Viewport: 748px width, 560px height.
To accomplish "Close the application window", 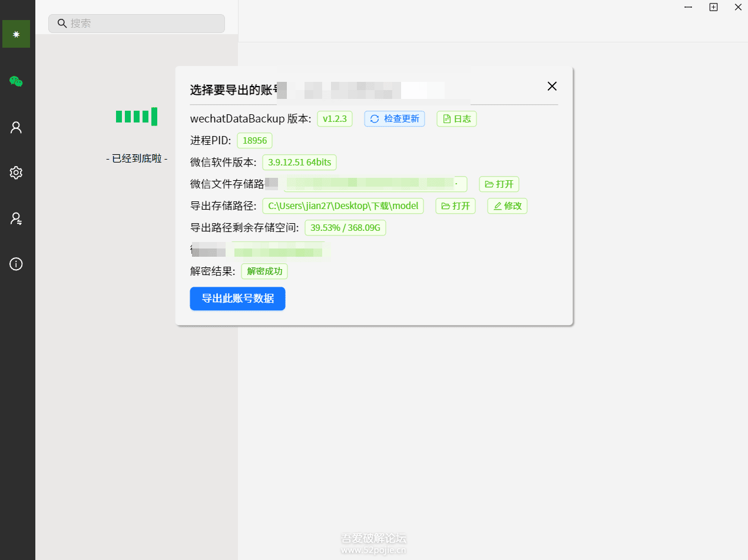I will click(x=738, y=7).
